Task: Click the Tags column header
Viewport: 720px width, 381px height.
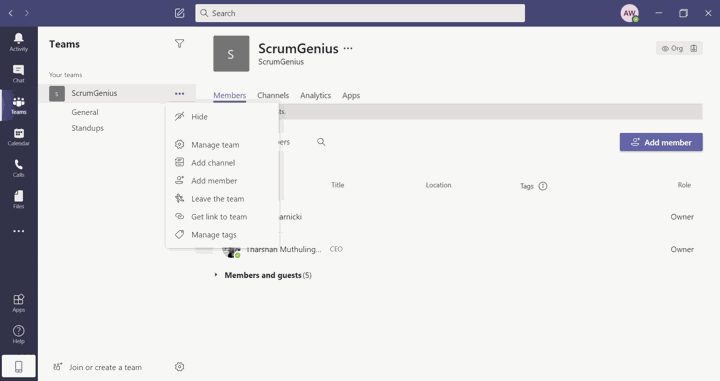Action: [x=527, y=186]
